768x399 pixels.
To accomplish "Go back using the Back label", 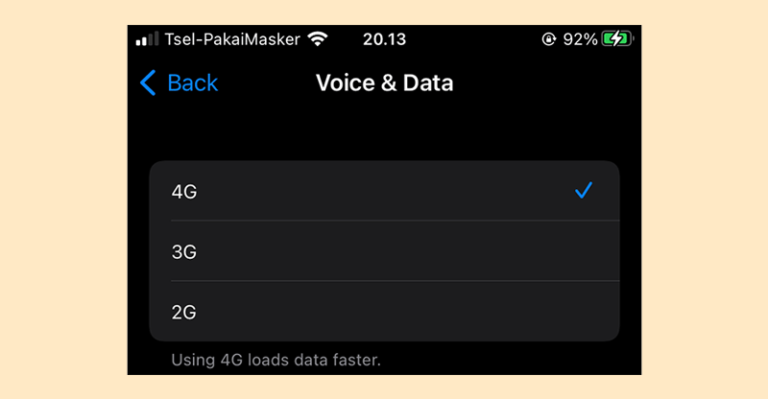I will coord(192,83).
